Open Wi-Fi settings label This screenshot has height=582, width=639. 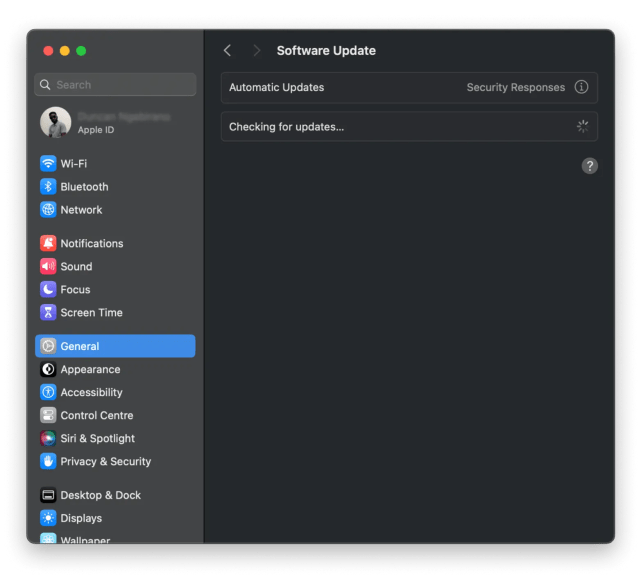pos(74,164)
